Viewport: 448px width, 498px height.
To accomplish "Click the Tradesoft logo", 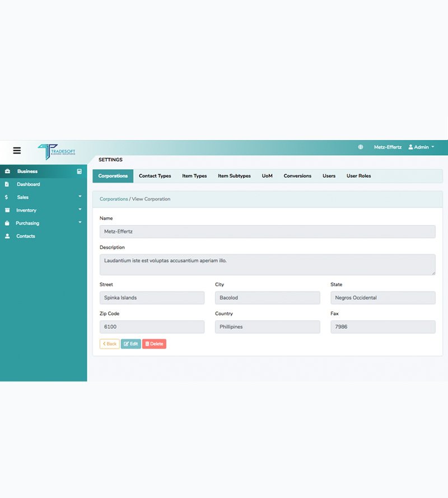I will [56, 152].
